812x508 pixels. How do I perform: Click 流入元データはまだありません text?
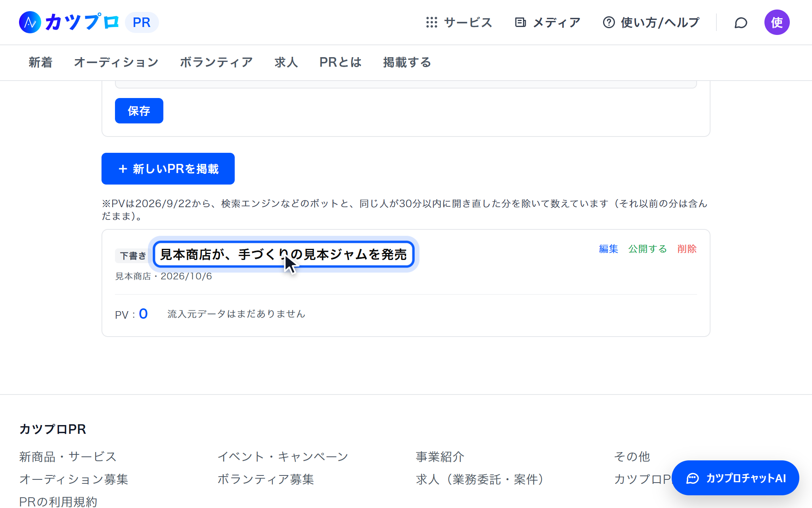[236, 314]
